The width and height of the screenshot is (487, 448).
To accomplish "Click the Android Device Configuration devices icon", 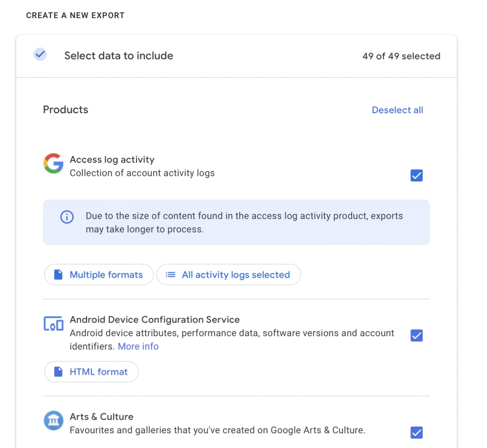I will tap(53, 323).
